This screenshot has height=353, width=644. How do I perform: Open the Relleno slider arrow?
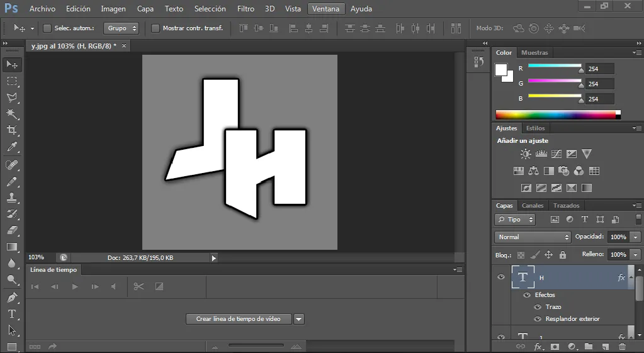coord(636,254)
